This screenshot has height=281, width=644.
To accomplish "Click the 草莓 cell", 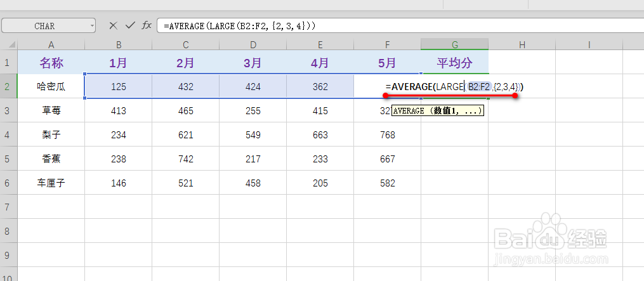I will (51, 110).
